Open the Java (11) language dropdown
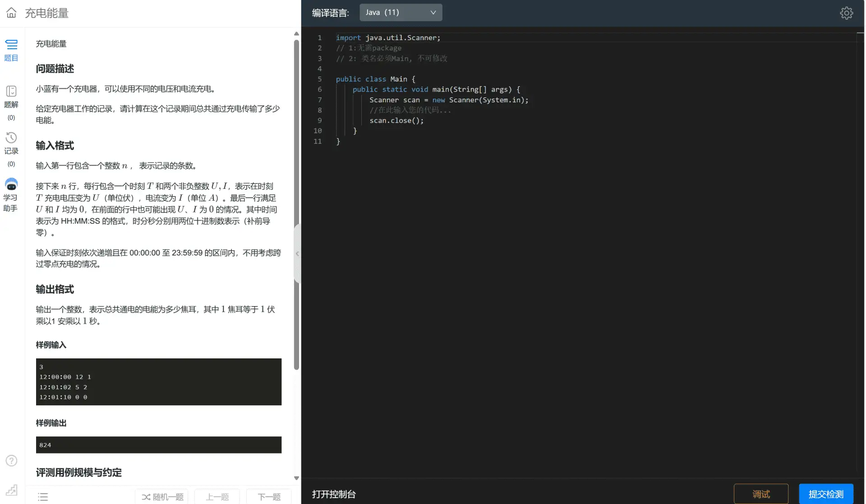This screenshot has width=866, height=504. pyautogui.click(x=401, y=12)
